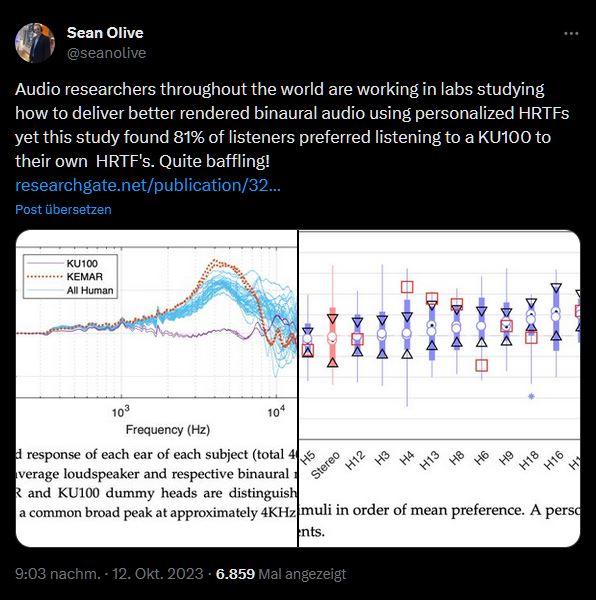
Task: Open the three-dot more options menu
Action: [x=571, y=34]
